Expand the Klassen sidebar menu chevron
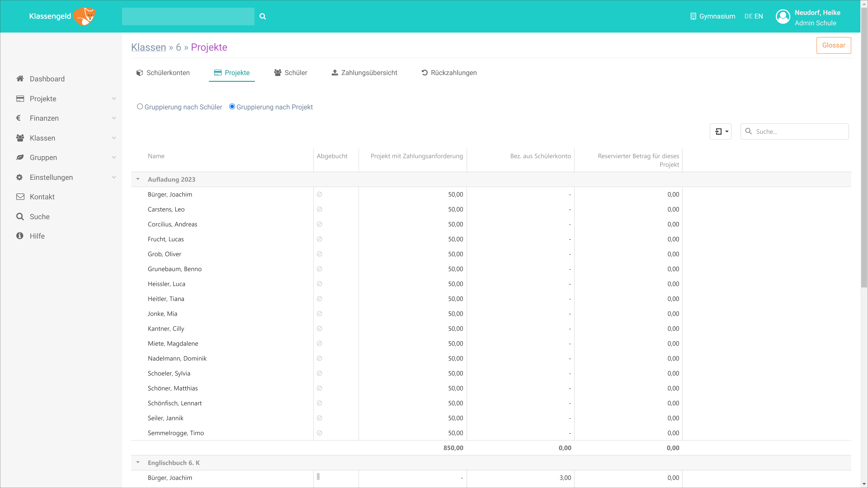 click(114, 138)
